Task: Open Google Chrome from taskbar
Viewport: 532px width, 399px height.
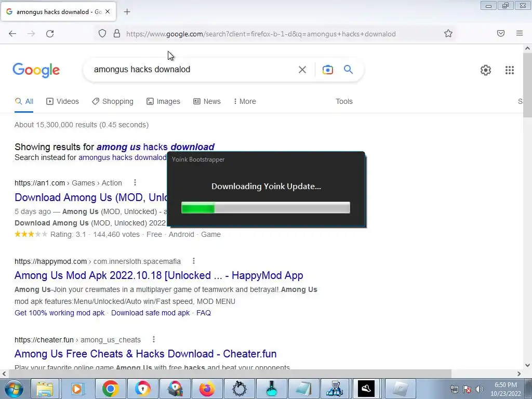Action: pyautogui.click(x=110, y=389)
